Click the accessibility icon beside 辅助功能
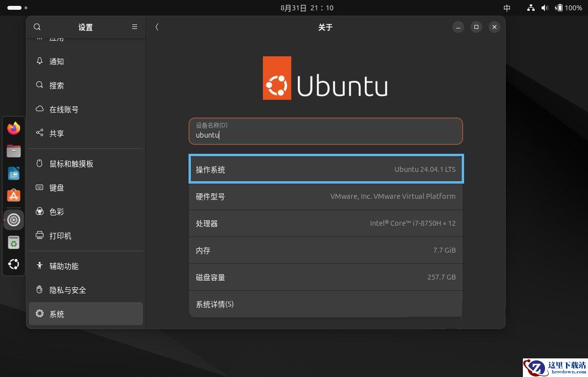 [x=40, y=266]
